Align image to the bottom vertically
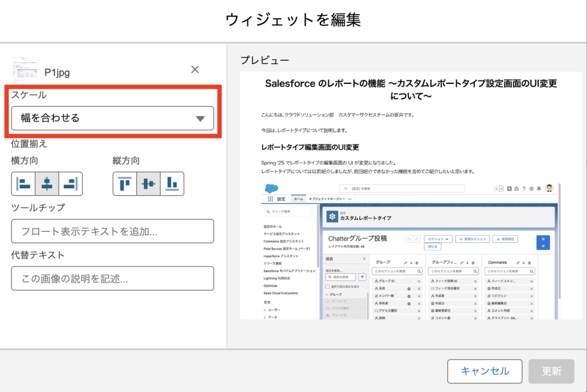Viewport: 587px width, 392px height. click(172, 184)
